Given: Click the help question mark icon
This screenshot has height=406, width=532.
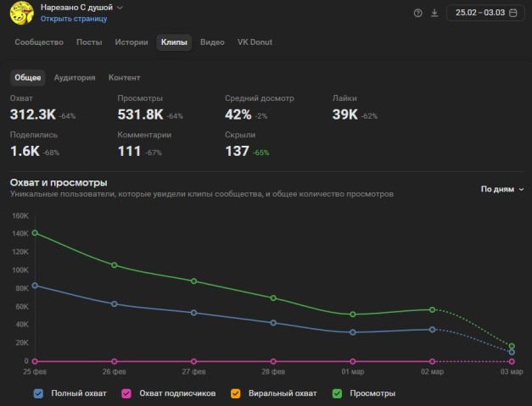Looking at the screenshot, I should pos(417,13).
